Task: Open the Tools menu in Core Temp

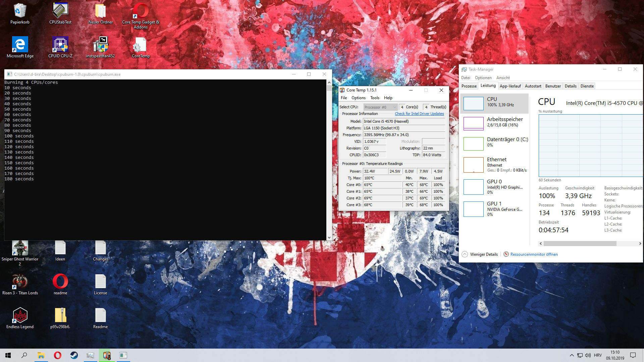Action: pos(375,98)
